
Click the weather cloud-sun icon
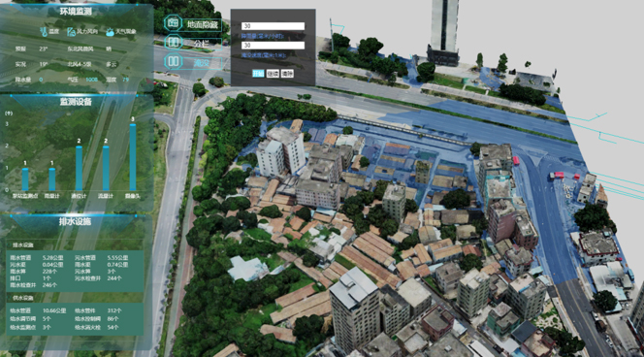(110, 32)
